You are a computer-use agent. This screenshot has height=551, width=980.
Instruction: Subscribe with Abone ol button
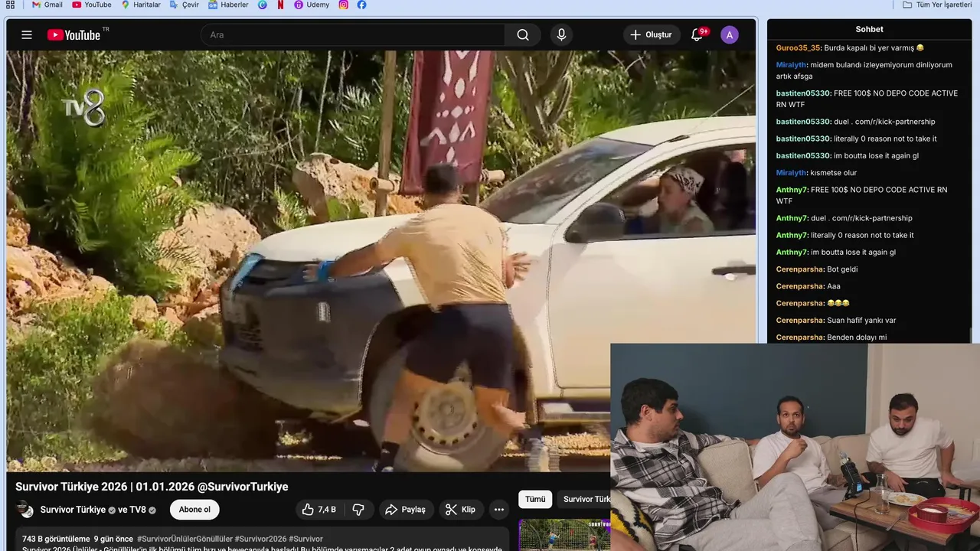tap(194, 510)
